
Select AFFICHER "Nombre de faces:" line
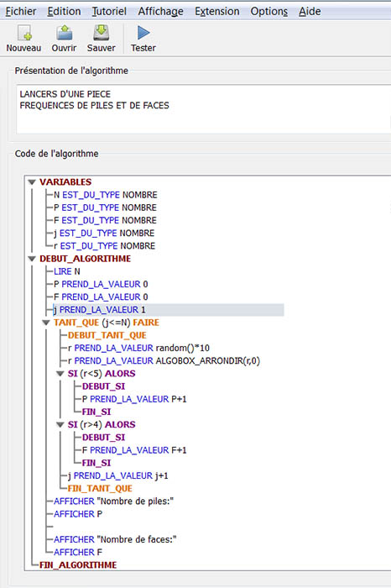coord(115,539)
